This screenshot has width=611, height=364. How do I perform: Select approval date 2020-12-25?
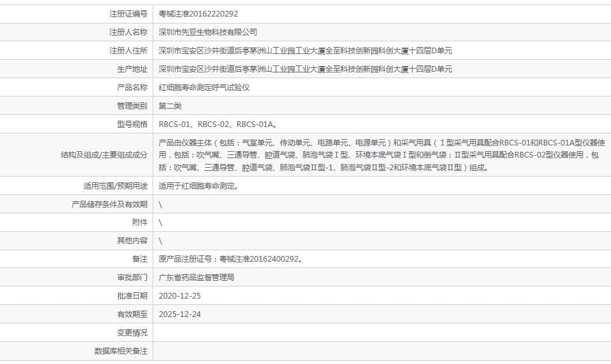click(180, 296)
